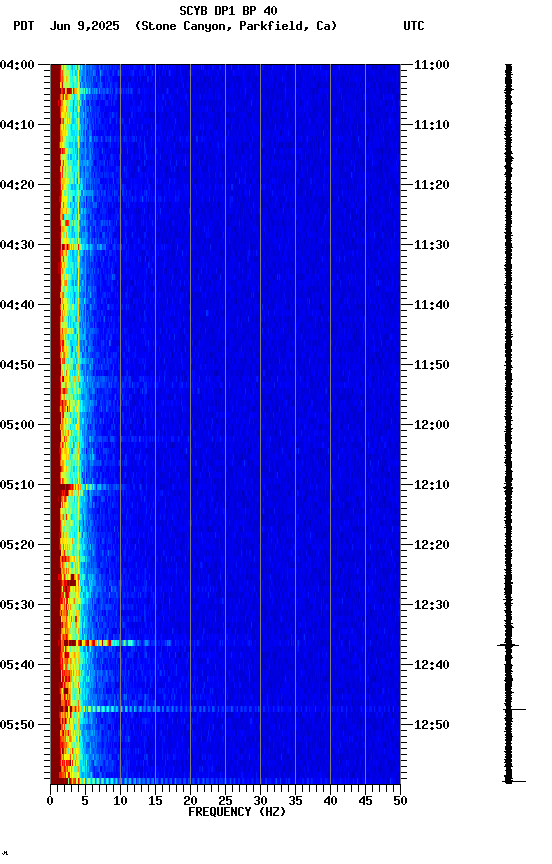The width and height of the screenshot is (552, 864).
Task: Click the 05:20 PDT time label
Action: tap(17, 545)
